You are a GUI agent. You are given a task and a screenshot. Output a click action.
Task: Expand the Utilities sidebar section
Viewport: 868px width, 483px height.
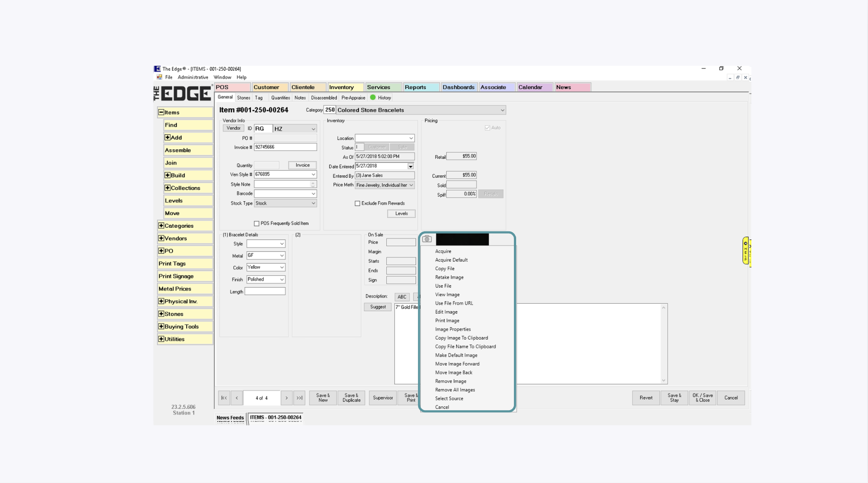pyautogui.click(x=161, y=339)
